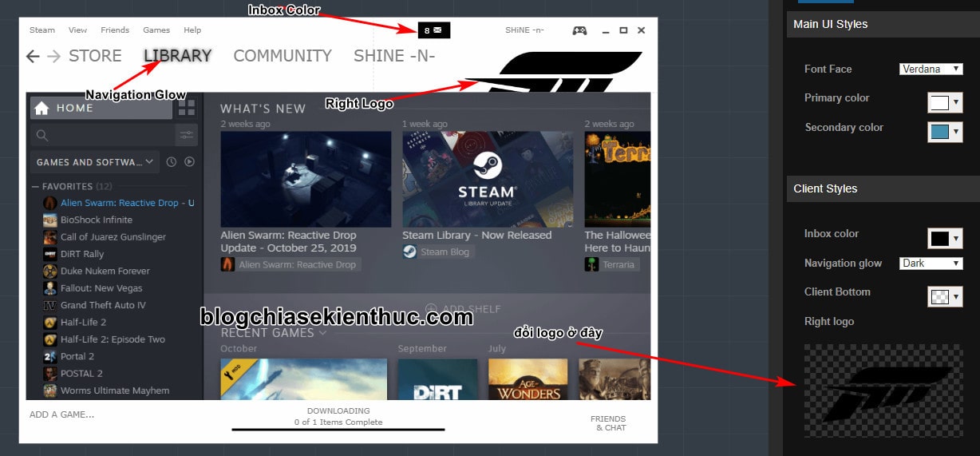Go forward with the right arrow
This screenshot has height=456, width=980.
click(x=53, y=56)
